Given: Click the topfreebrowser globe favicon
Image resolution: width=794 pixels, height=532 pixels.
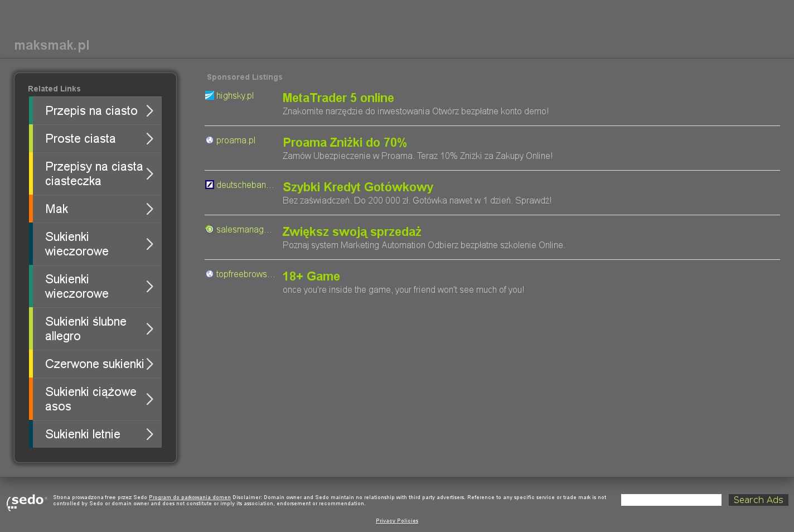Looking at the screenshot, I should tap(210, 274).
